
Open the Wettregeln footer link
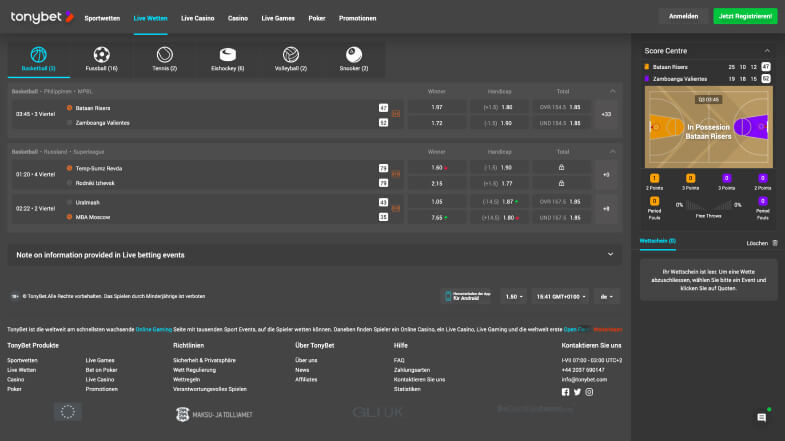point(186,379)
